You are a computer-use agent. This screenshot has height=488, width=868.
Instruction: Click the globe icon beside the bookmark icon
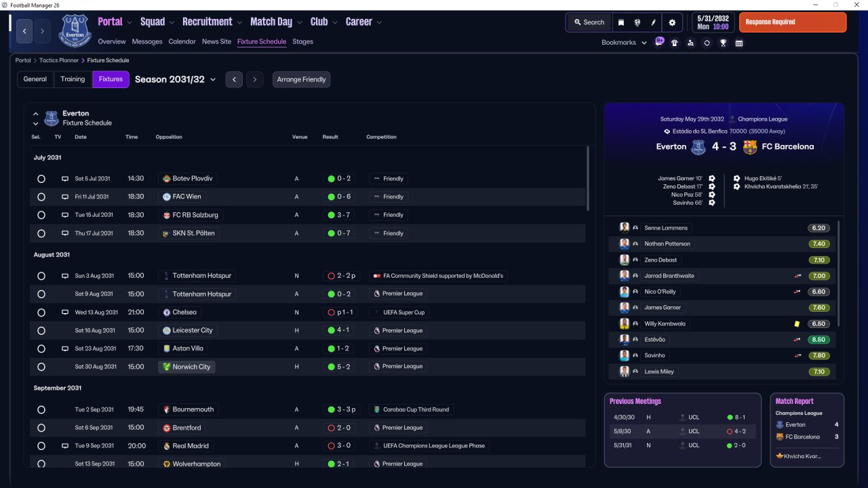pos(637,22)
